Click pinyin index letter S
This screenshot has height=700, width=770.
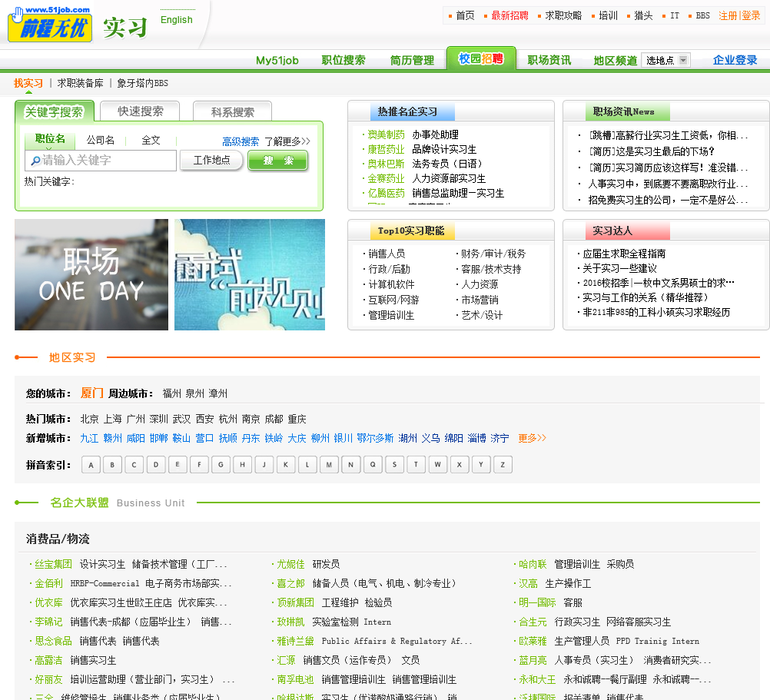click(394, 464)
